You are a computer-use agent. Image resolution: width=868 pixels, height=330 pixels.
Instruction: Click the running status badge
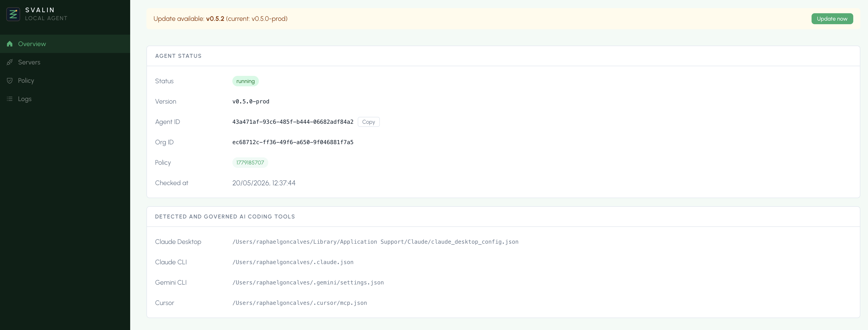pyautogui.click(x=245, y=81)
